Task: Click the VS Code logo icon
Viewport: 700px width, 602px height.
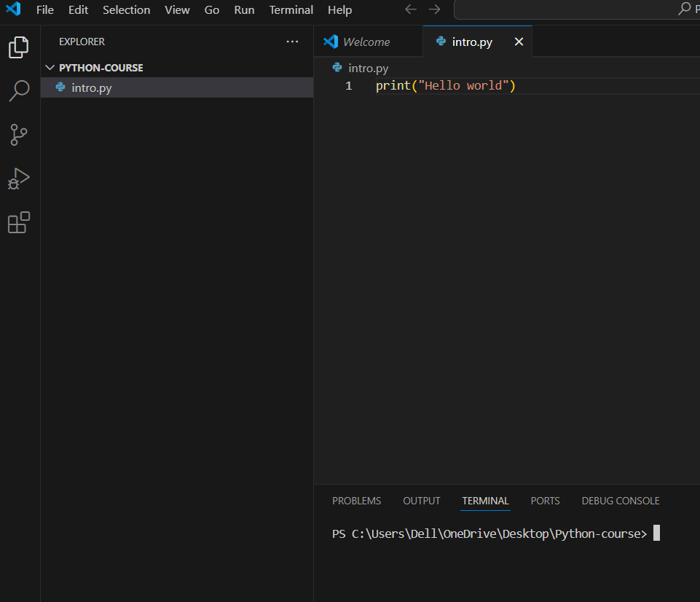Action: pyautogui.click(x=13, y=10)
